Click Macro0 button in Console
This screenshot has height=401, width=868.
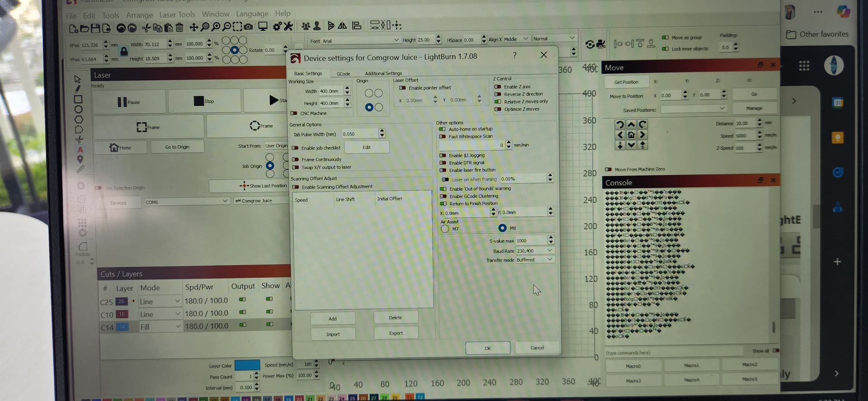pyautogui.click(x=633, y=366)
